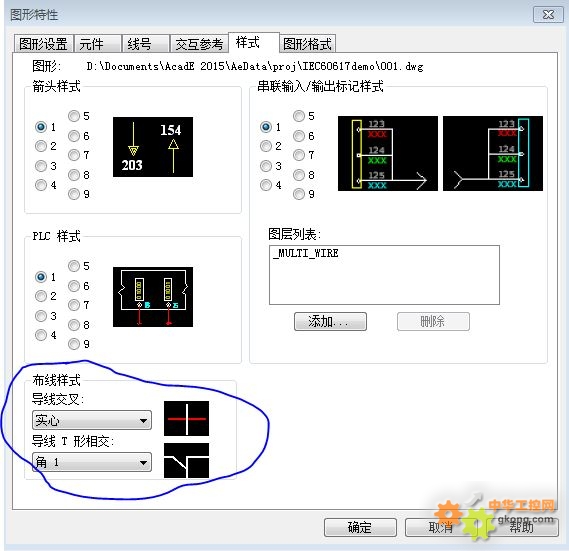This screenshot has width=569, height=551.
Task: Click the wire cross solid preview icon
Action: [187, 419]
